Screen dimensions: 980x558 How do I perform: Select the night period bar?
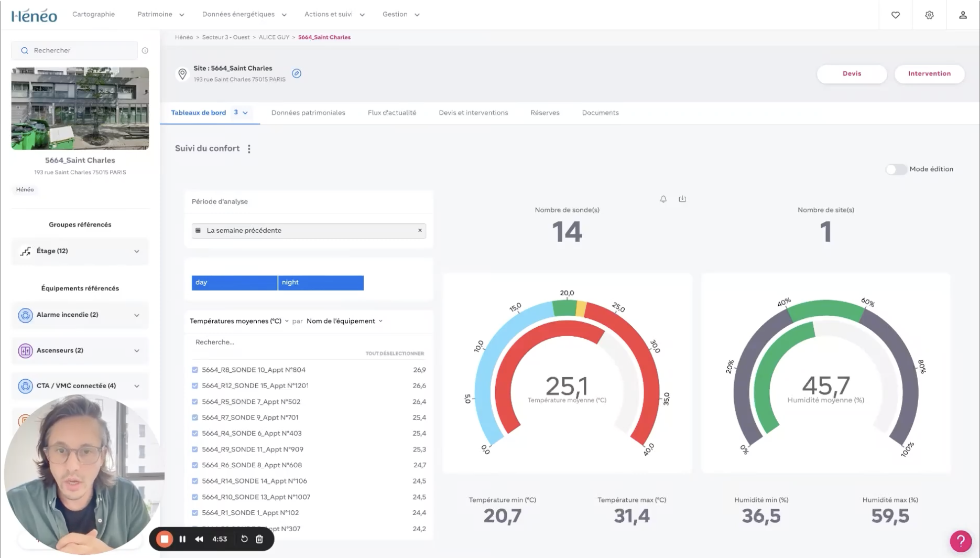coord(321,283)
